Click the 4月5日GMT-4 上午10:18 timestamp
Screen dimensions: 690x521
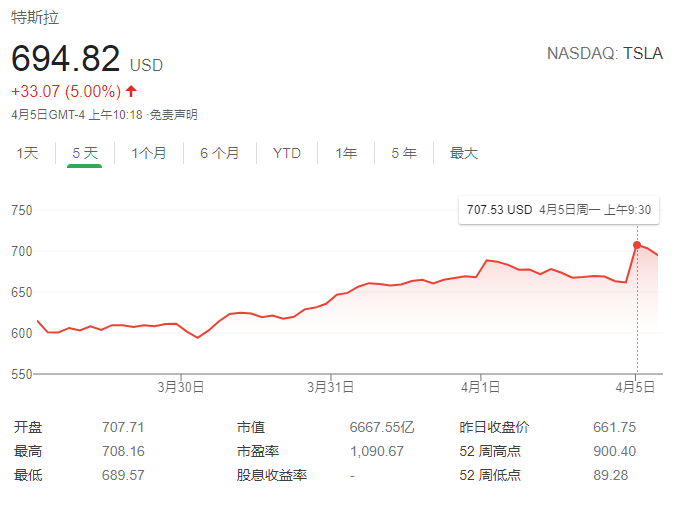(x=77, y=115)
